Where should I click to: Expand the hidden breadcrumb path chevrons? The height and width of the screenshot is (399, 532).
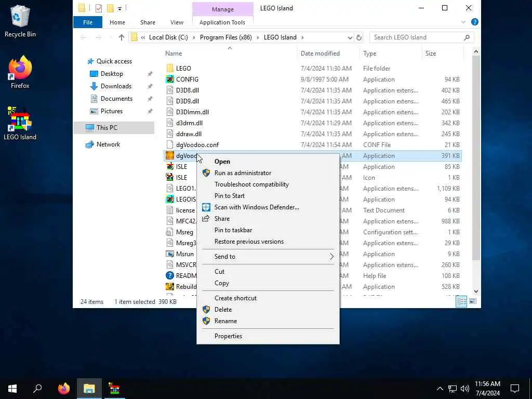pos(143,37)
